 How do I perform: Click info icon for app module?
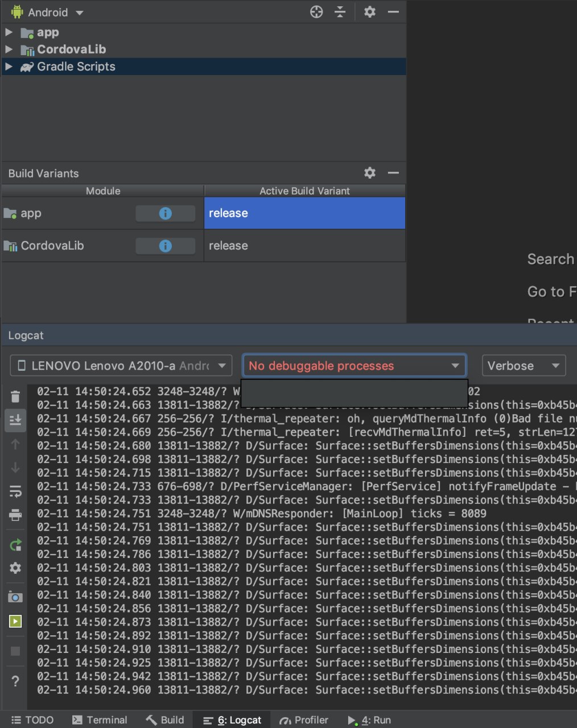165,213
